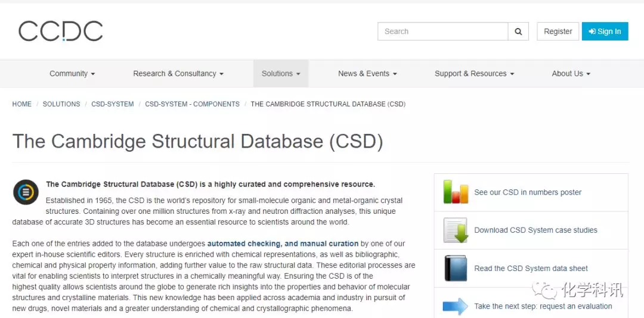Image resolution: width=644 pixels, height=318 pixels.
Task: Click the magnifier search button
Action: [x=518, y=32]
